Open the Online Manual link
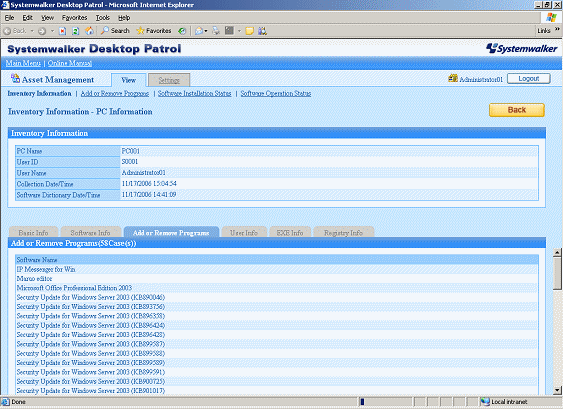The width and height of the screenshot is (563, 409). tap(70, 63)
